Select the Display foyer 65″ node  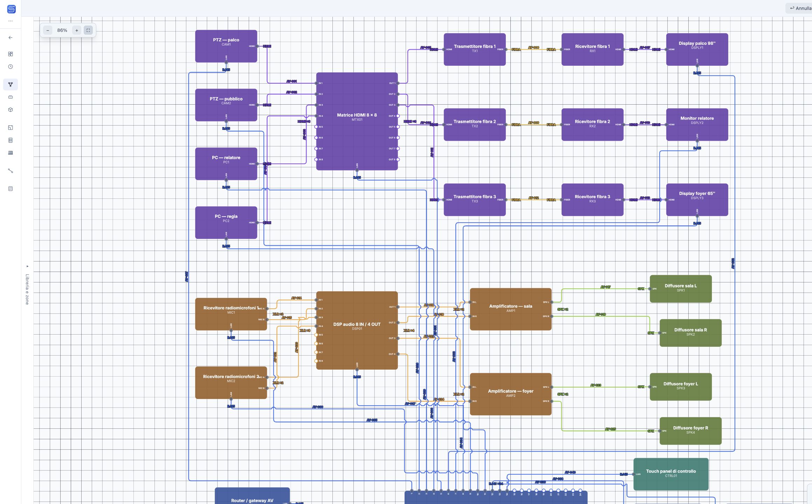pos(697,199)
